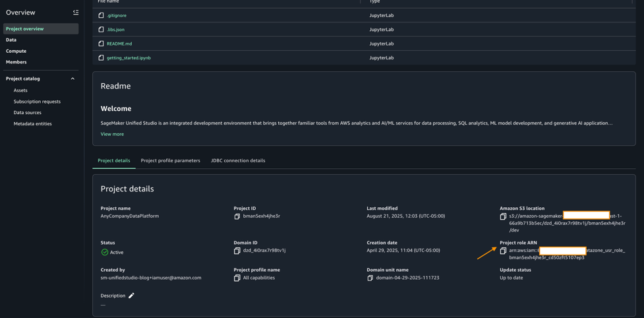This screenshot has width=644, height=318.
Task: Click the README.md file icon
Action: [101, 44]
